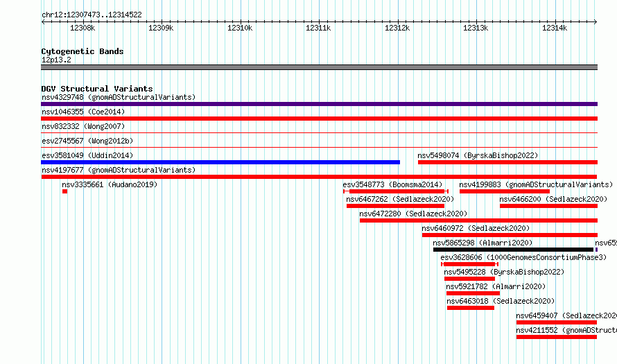Select the esv3628606 1000Genomes variant bar

click(x=470, y=264)
